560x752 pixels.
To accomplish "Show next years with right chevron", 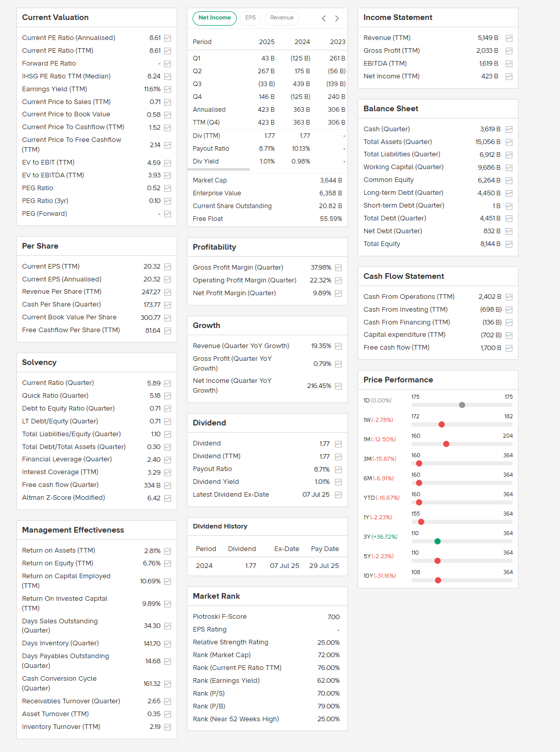I will tap(337, 18).
